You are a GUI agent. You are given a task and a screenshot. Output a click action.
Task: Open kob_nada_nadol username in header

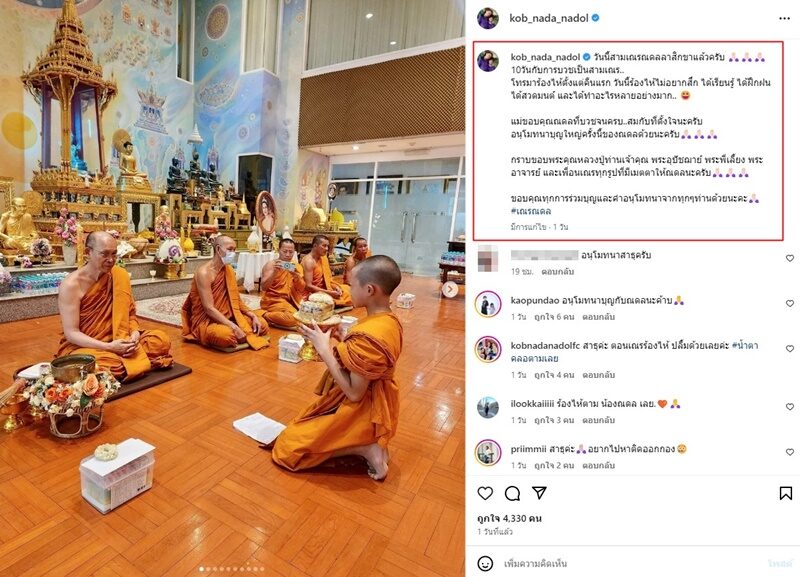tap(548, 18)
